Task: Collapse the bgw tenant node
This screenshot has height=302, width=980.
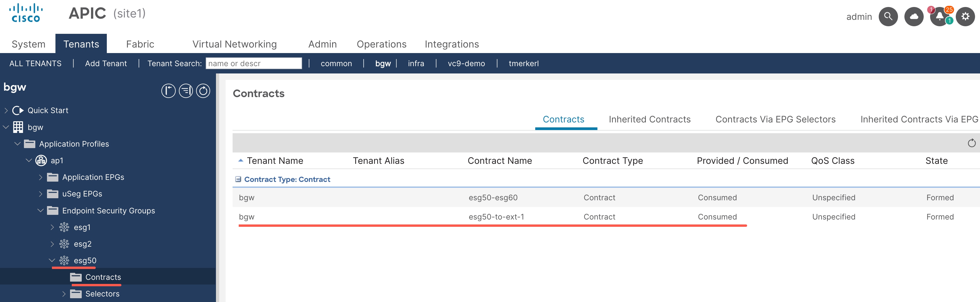Action: pos(6,127)
